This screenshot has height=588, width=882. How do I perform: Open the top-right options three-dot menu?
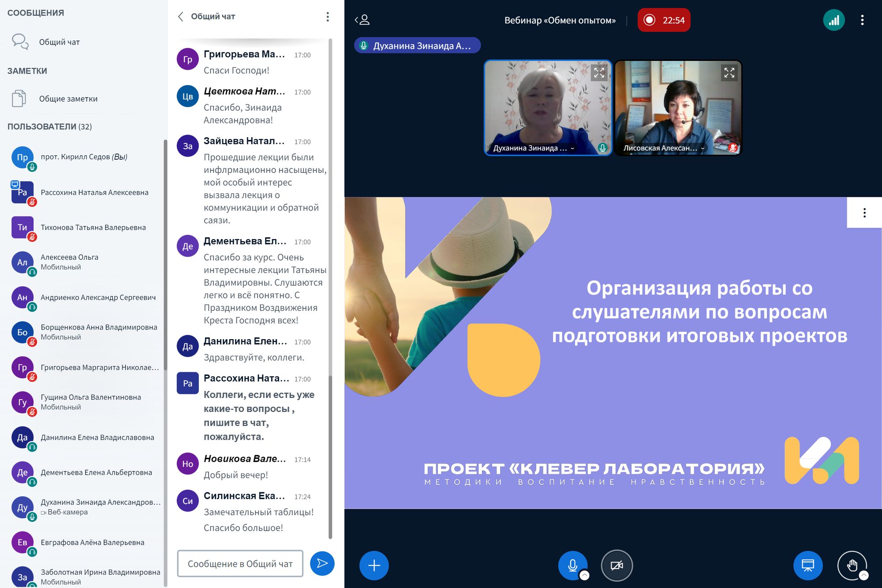click(x=862, y=20)
